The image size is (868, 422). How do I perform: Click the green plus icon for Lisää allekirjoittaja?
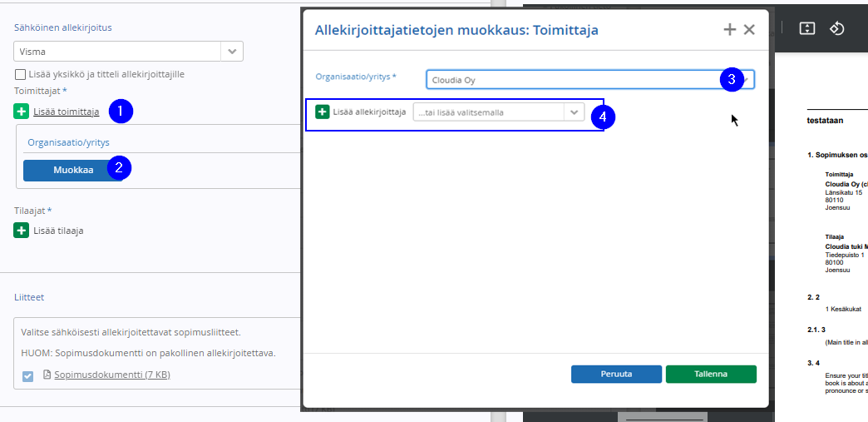coord(323,112)
